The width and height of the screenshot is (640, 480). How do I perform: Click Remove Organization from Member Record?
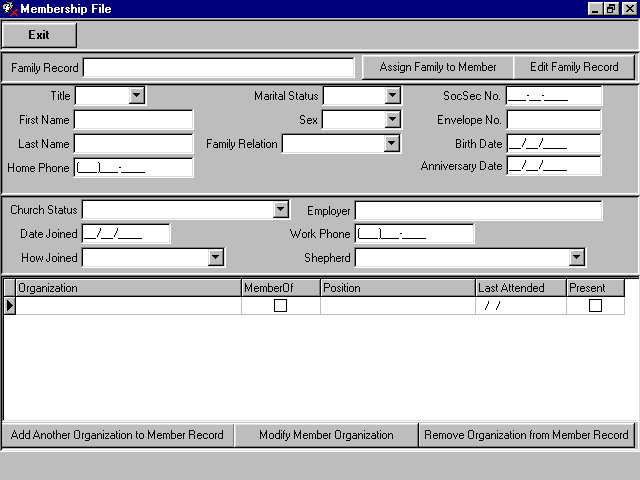point(526,435)
